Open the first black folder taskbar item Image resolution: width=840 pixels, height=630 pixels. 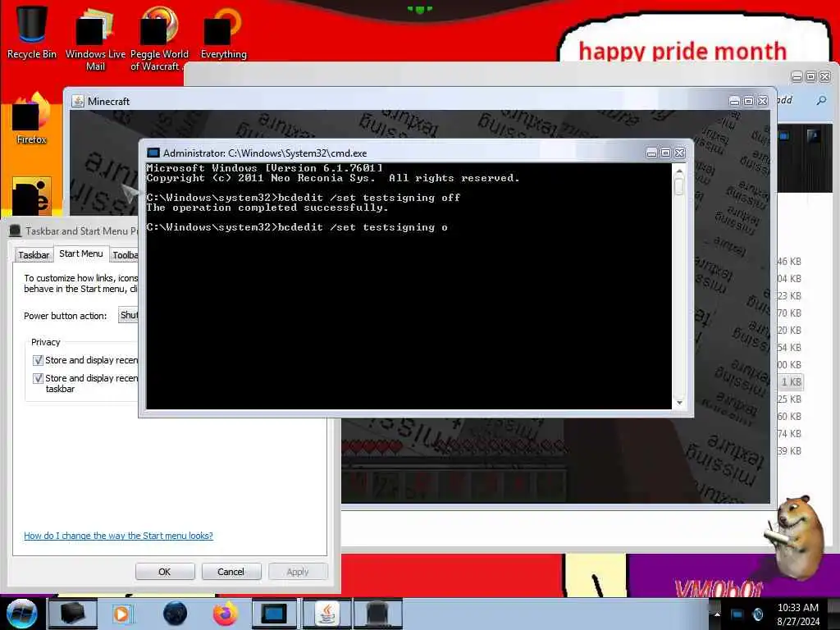tap(73, 614)
